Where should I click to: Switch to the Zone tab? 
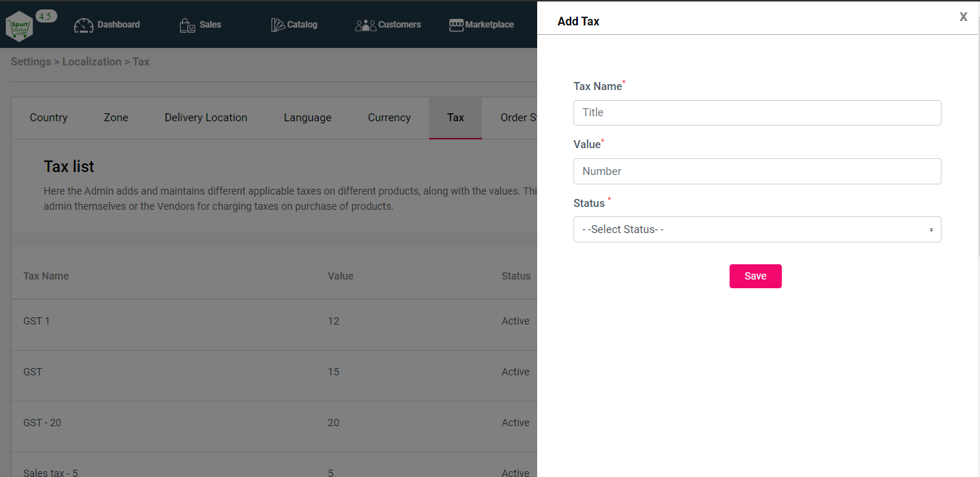coord(116,118)
